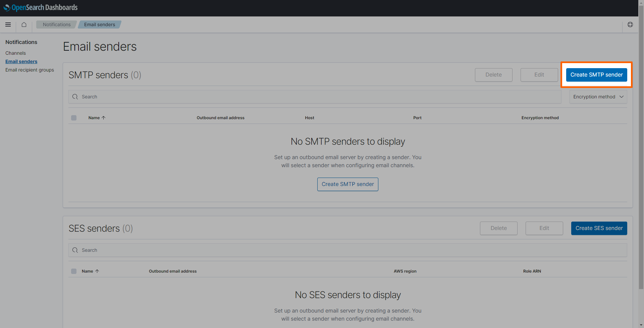644x328 pixels.
Task: Select Email senders in side navigation
Action: coord(21,61)
